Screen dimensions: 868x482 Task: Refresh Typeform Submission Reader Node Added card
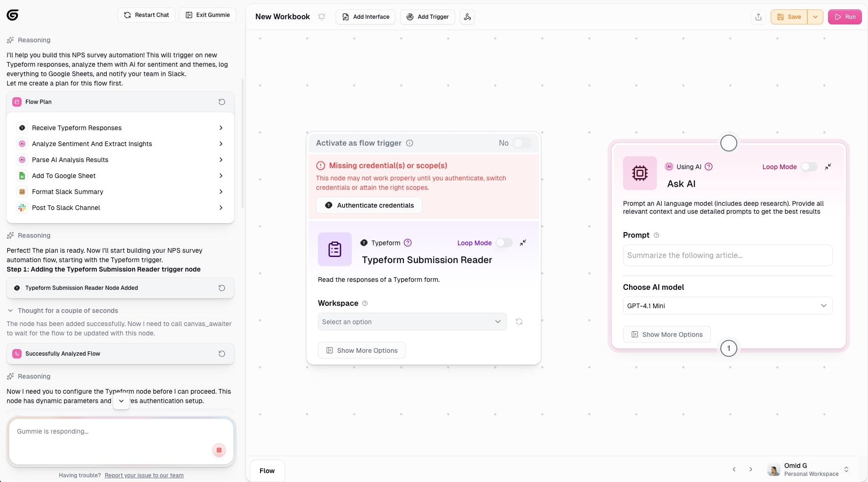pos(222,288)
